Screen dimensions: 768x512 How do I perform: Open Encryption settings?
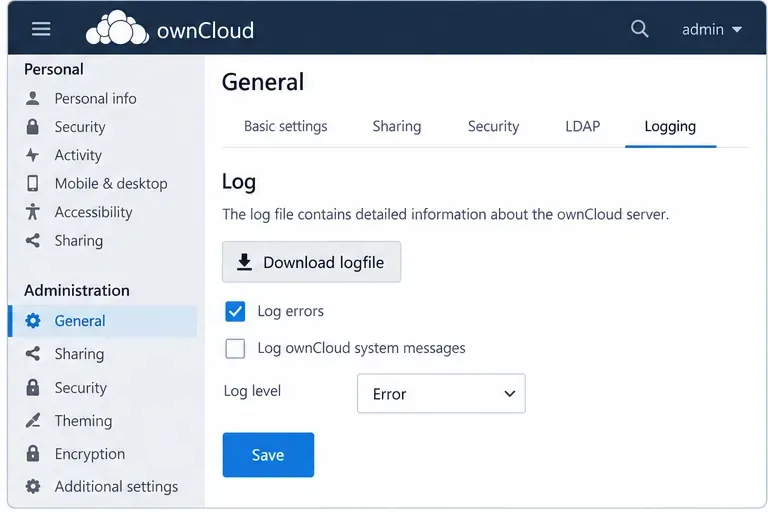tap(90, 454)
